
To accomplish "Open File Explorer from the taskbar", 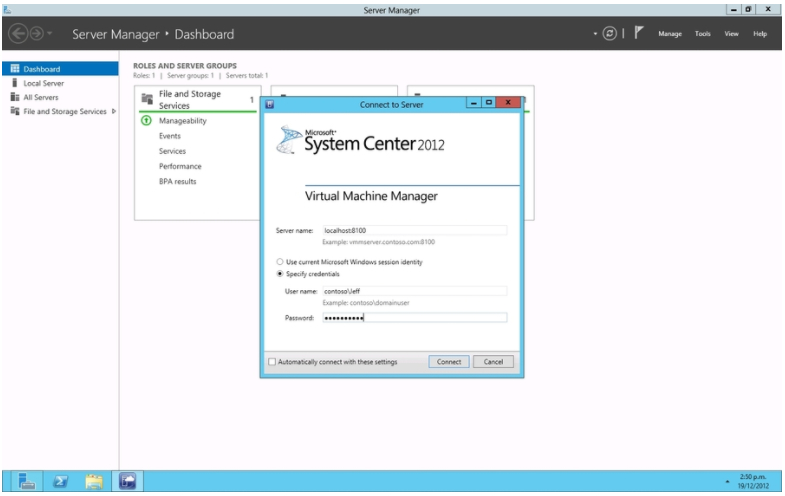I will (94, 481).
